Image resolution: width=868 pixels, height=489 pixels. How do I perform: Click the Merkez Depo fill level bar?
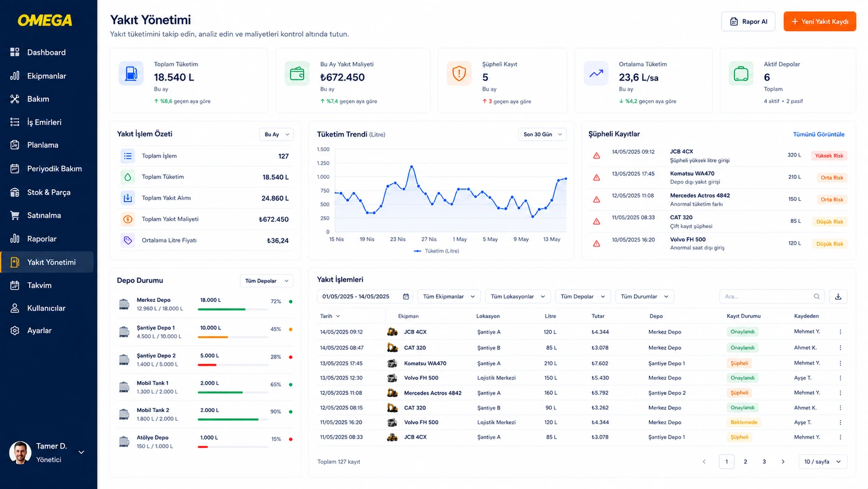tap(233, 309)
